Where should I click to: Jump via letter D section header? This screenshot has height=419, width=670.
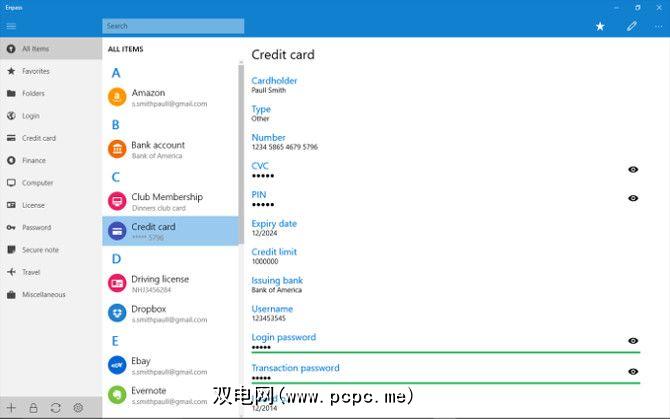click(x=116, y=259)
